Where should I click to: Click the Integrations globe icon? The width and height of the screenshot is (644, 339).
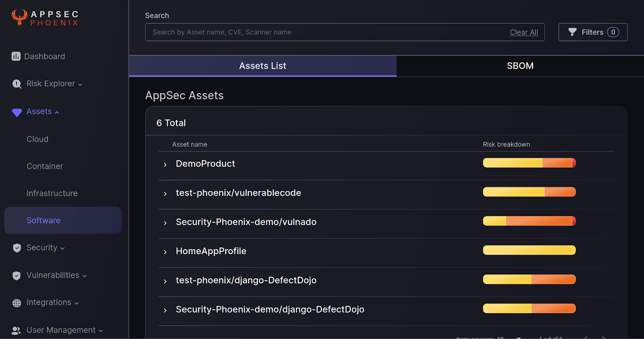17,303
